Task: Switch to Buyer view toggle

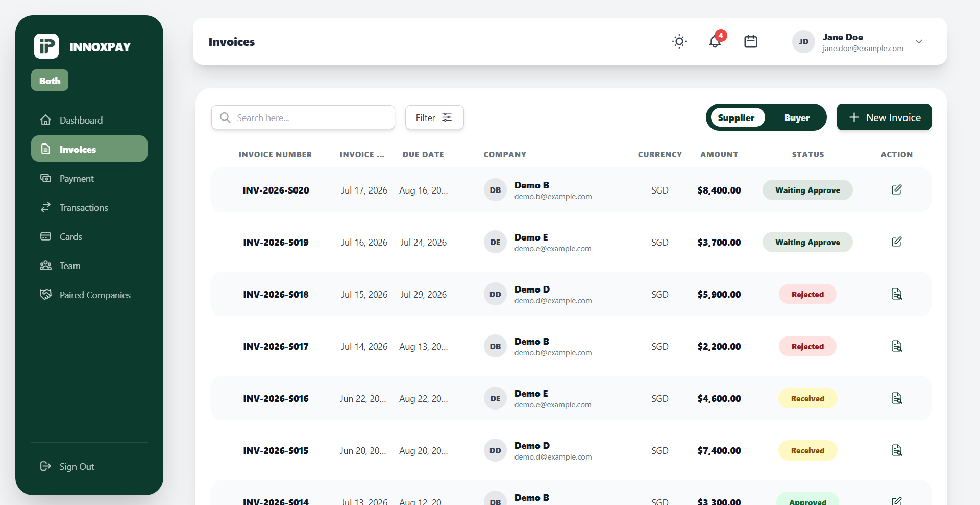Action: point(797,117)
